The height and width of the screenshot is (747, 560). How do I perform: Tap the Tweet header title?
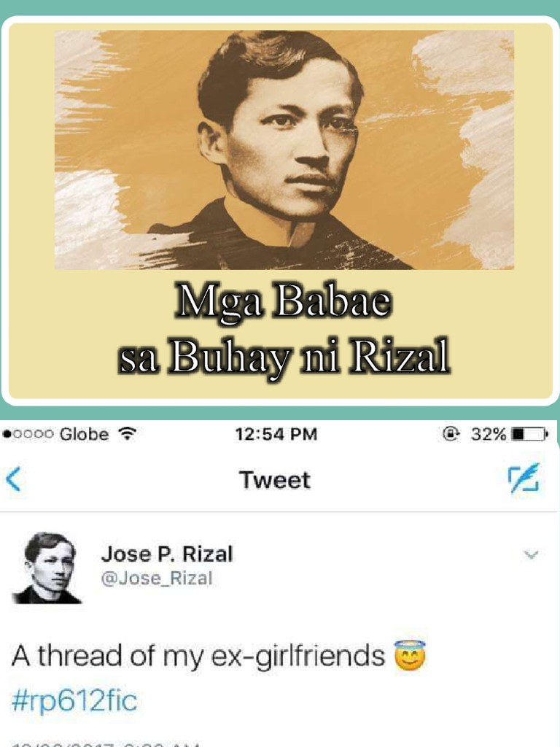point(275,479)
